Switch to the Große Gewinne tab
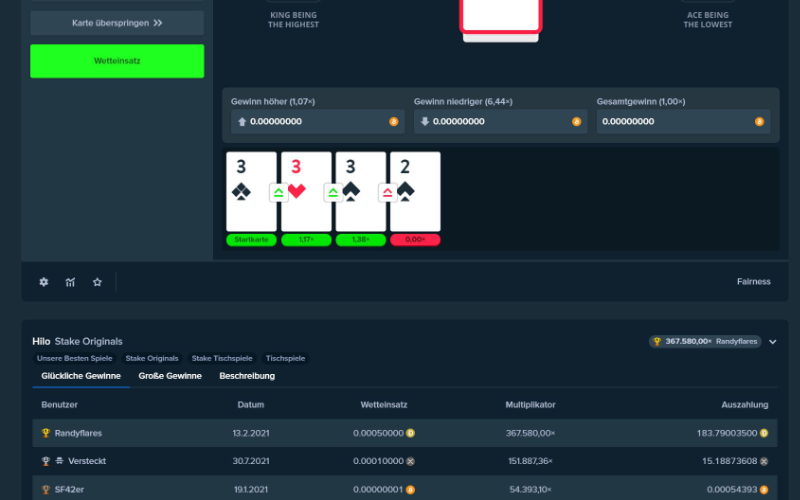 170,376
